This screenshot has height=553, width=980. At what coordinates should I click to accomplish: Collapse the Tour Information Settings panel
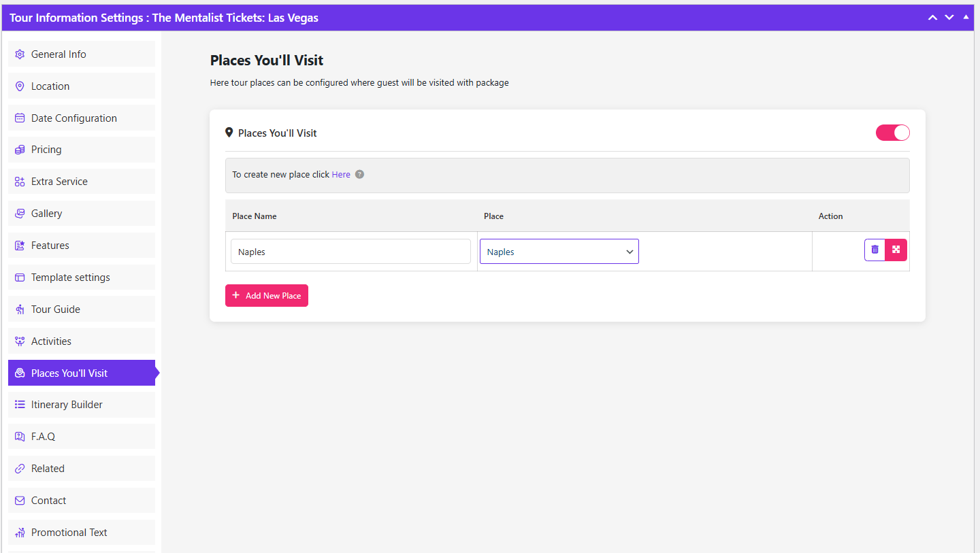pos(966,18)
